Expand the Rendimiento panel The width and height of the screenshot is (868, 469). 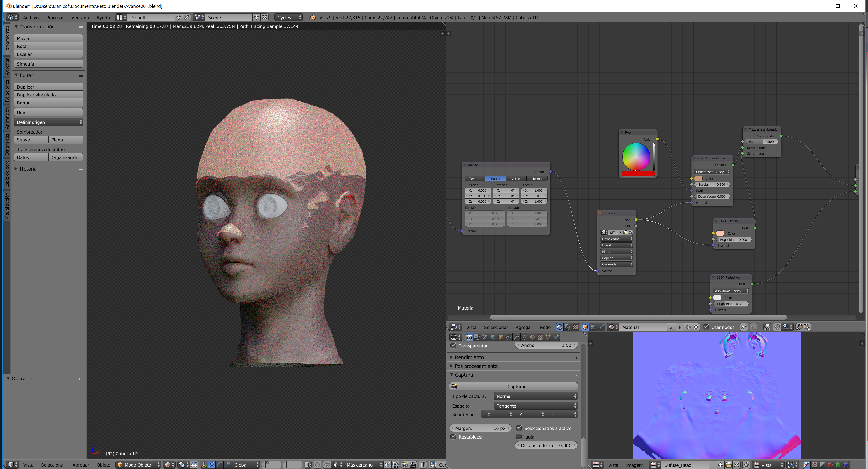pyautogui.click(x=469, y=357)
